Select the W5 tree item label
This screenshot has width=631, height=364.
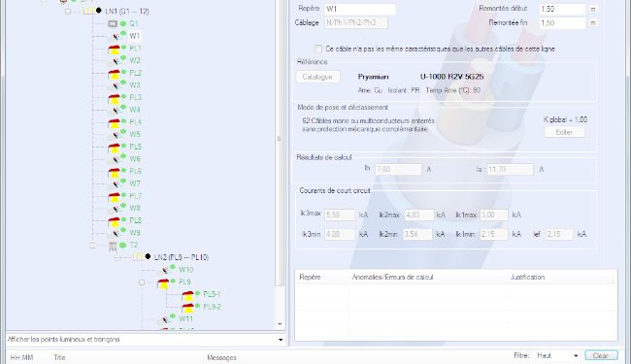(135, 134)
